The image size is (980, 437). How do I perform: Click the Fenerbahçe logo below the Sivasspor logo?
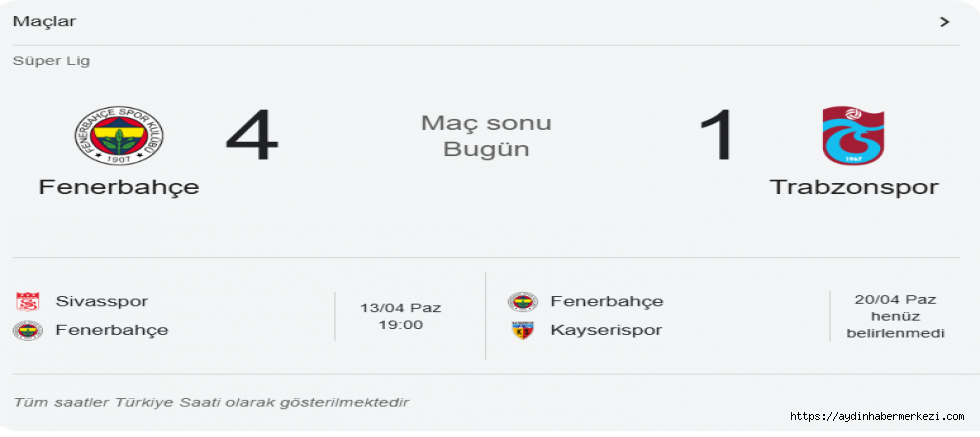click(28, 330)
